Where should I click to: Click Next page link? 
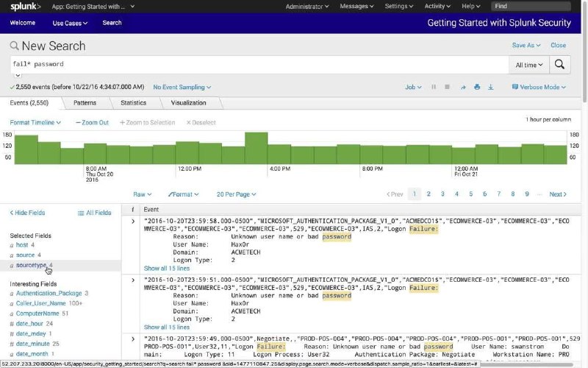558,194
